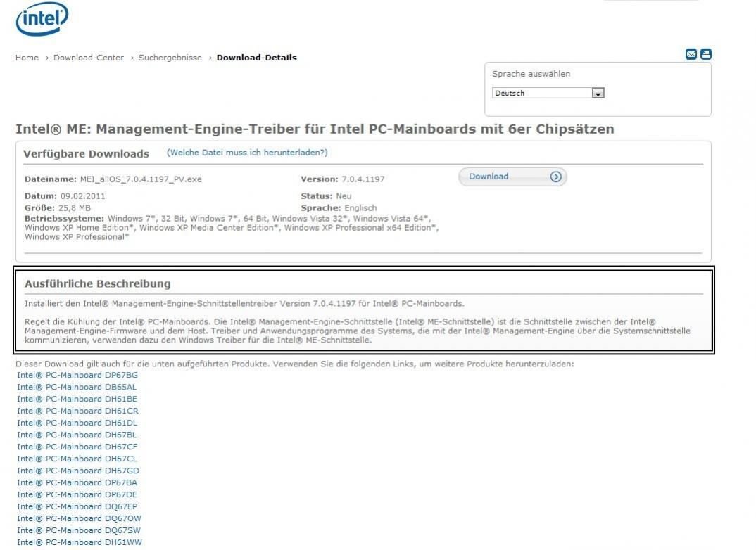
Task: Follow the PC-Mainboard DH61BE link
Action: (77, 399)
